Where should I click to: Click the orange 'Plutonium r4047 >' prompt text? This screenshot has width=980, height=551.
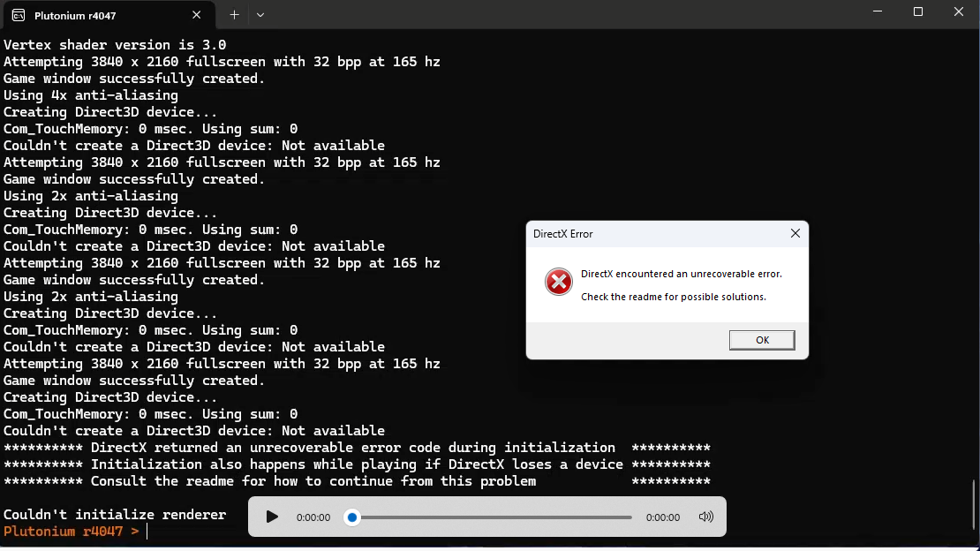click(x=72, y=532)
